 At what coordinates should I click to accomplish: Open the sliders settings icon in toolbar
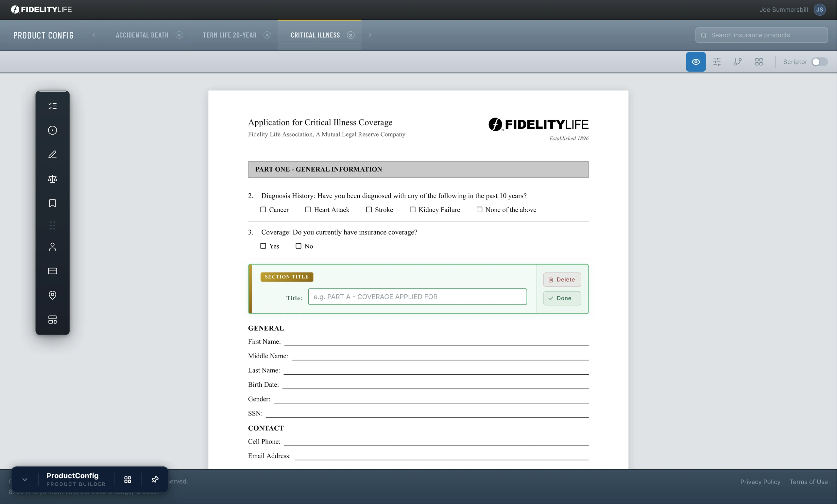(x=717, y=62)
